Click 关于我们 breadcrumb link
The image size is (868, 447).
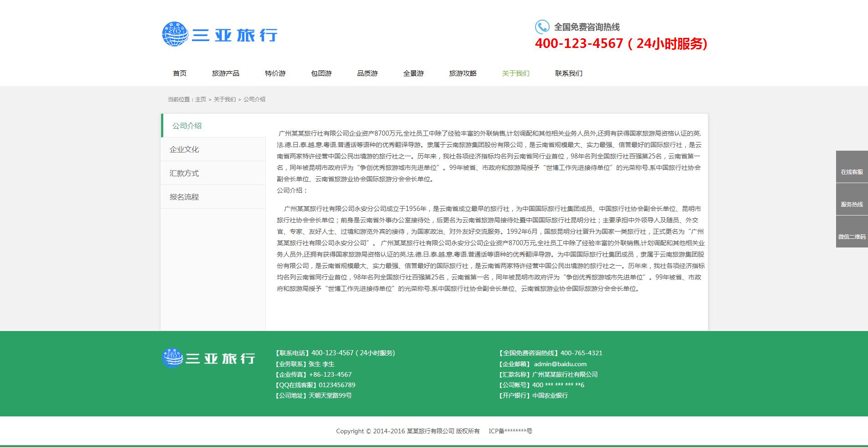click(225, 100)
